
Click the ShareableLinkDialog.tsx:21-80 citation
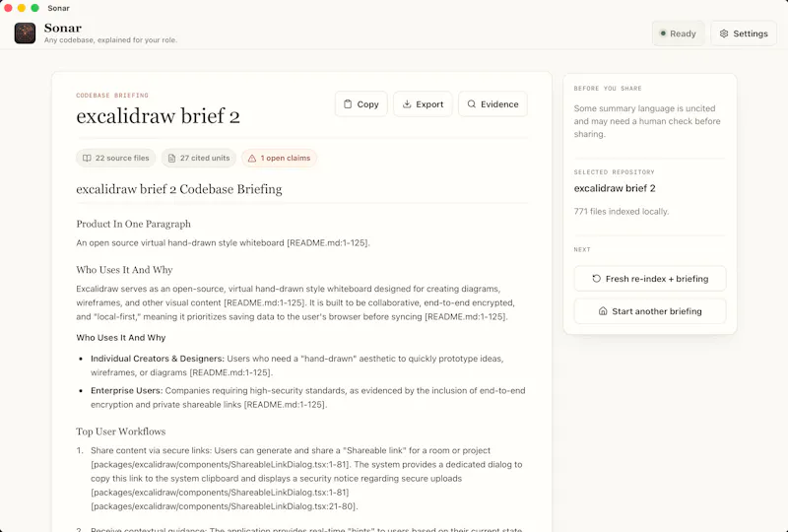pyautogui.click(x=225, y=506)
